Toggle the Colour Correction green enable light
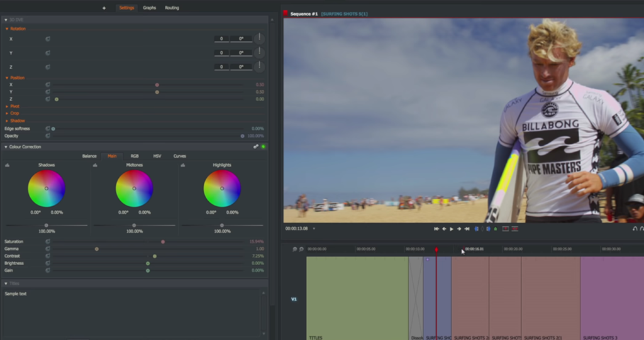 click(264, 146)
